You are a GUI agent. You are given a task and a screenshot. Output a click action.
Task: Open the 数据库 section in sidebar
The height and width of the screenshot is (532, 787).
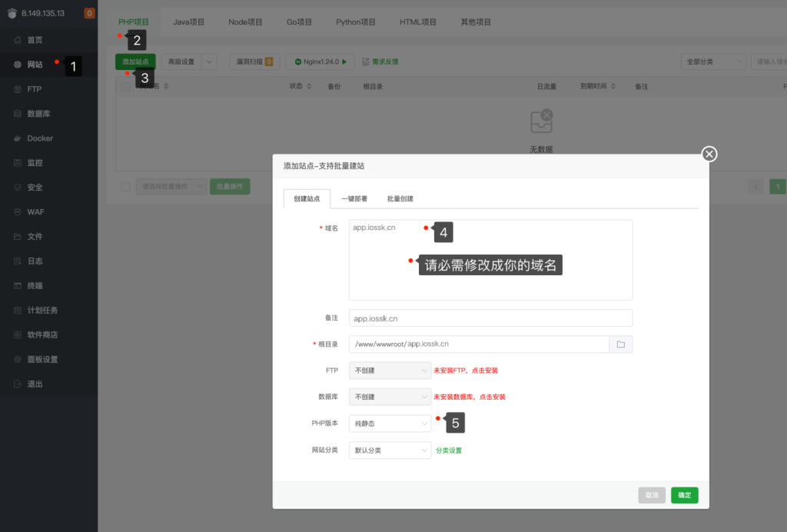click(x=37, y=113)
